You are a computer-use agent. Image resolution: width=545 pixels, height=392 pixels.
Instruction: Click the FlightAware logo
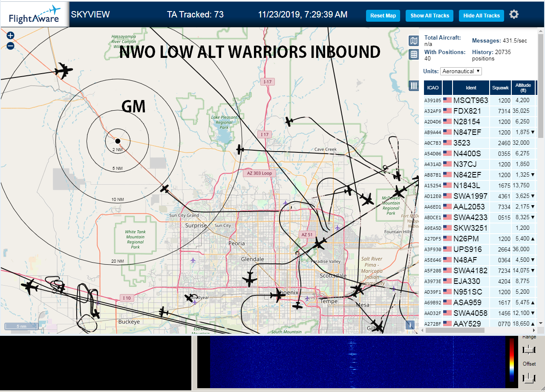35,15
